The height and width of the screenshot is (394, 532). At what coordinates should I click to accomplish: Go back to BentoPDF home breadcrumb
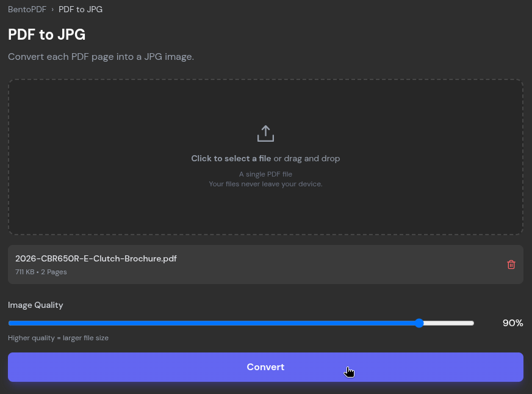pos(27,9)
